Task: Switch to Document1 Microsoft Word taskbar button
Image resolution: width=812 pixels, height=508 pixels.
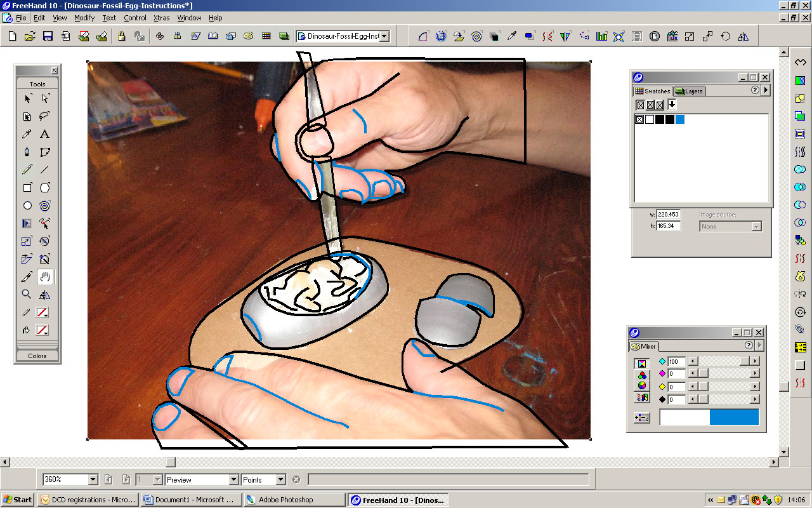Action: (191, 500)
